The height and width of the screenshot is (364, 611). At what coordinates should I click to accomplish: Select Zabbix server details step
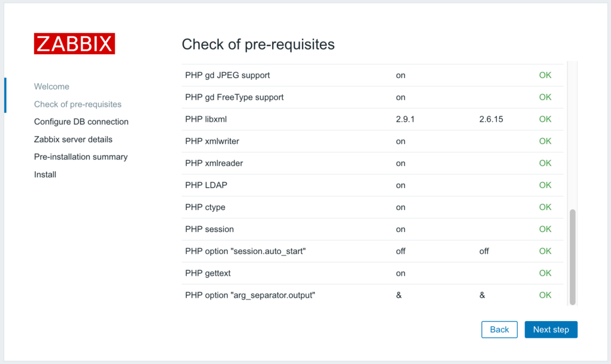[x=73, y=140]
